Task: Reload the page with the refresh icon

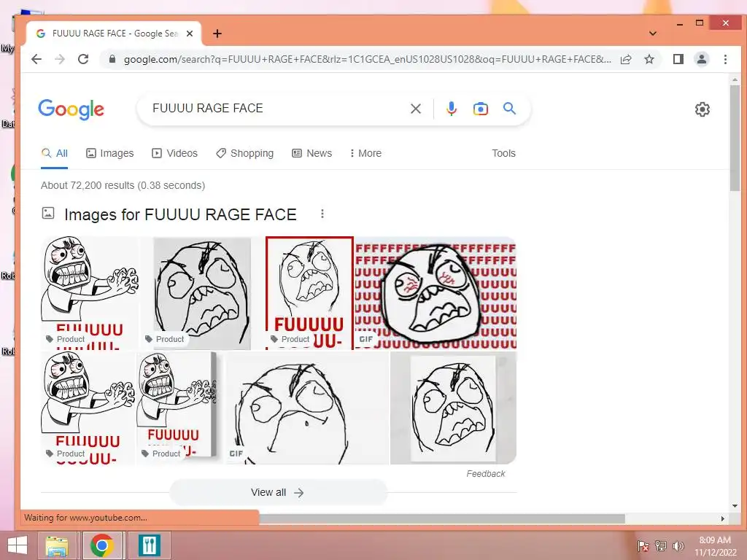Action: [83, 59]
